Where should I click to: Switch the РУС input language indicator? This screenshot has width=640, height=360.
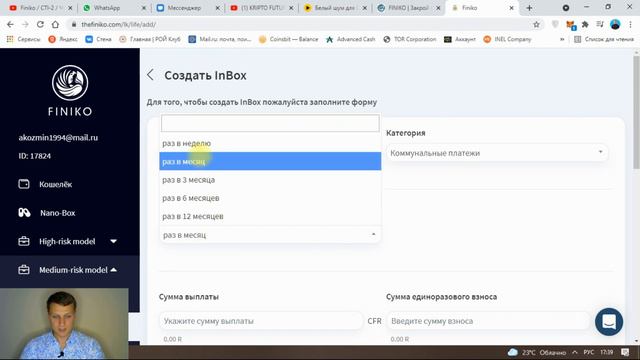pyautogui.click(x=589, y=352)
